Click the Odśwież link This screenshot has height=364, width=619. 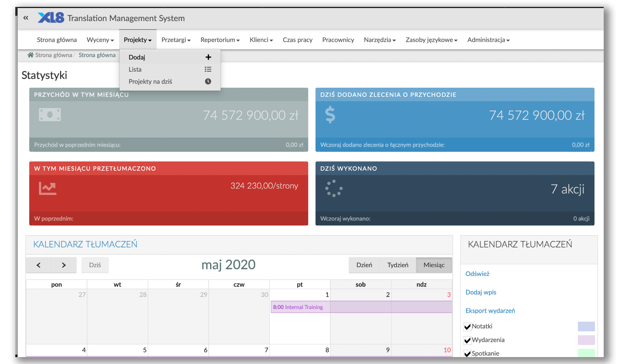pos(477,274)
